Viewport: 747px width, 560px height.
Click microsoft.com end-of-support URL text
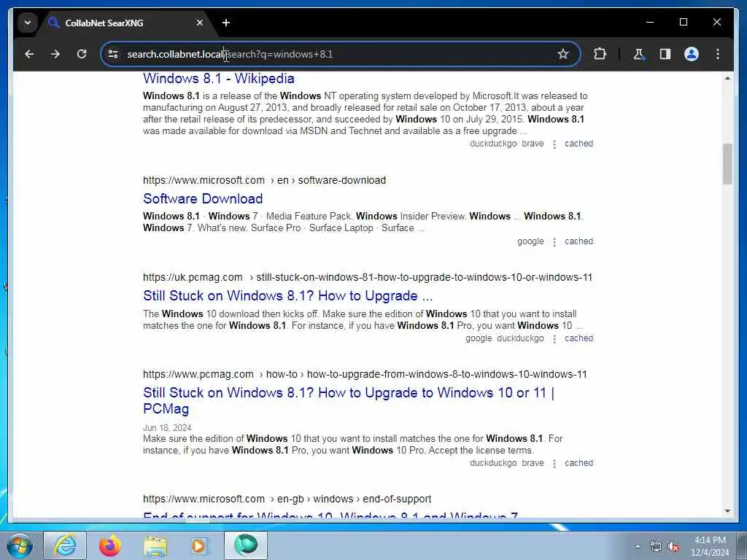pyautogui.click(x=287, y=499)
